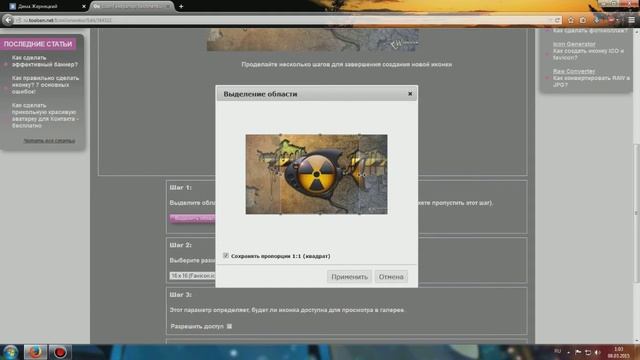Image resolution: width=640 pixels, height=360 pixels.
Task: Click the Применить button
Action: pyautogui.click(x=349, y=277)
